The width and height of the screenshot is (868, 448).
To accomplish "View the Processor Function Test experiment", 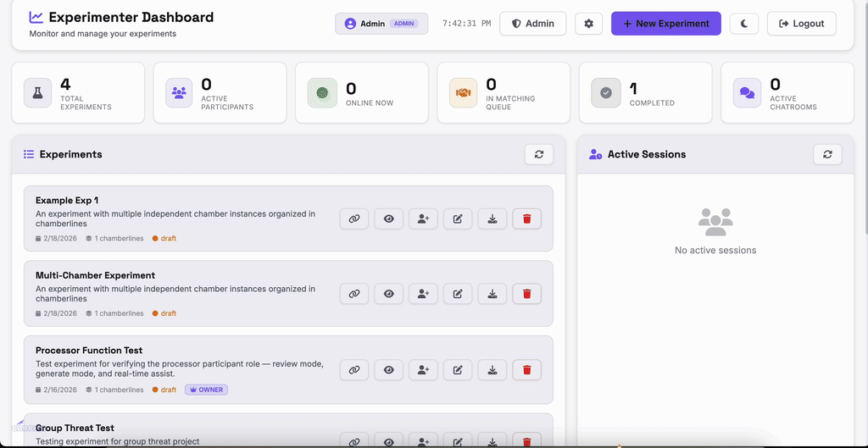I will (389, 369).
